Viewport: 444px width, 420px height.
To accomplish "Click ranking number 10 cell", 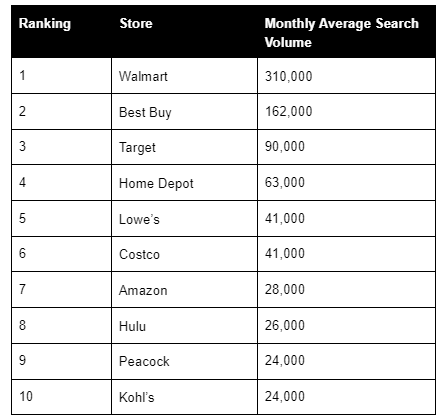I will 61,397.
